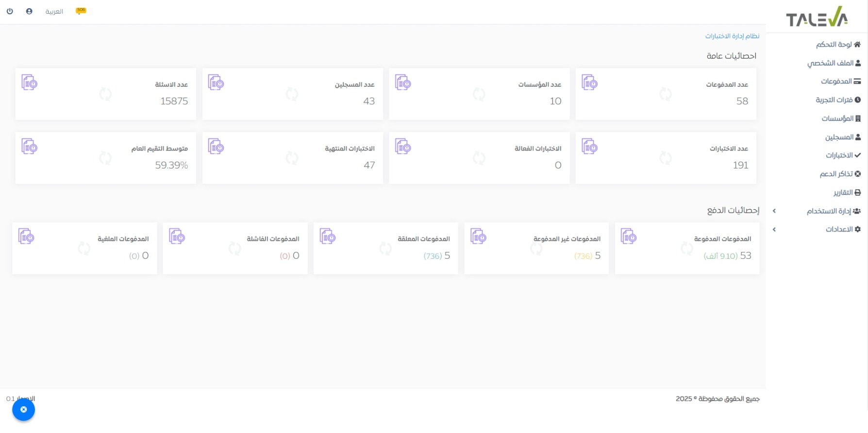Expand إدارة الاستخدام chevron arrow
868x433 pixels.
(774, 211)
